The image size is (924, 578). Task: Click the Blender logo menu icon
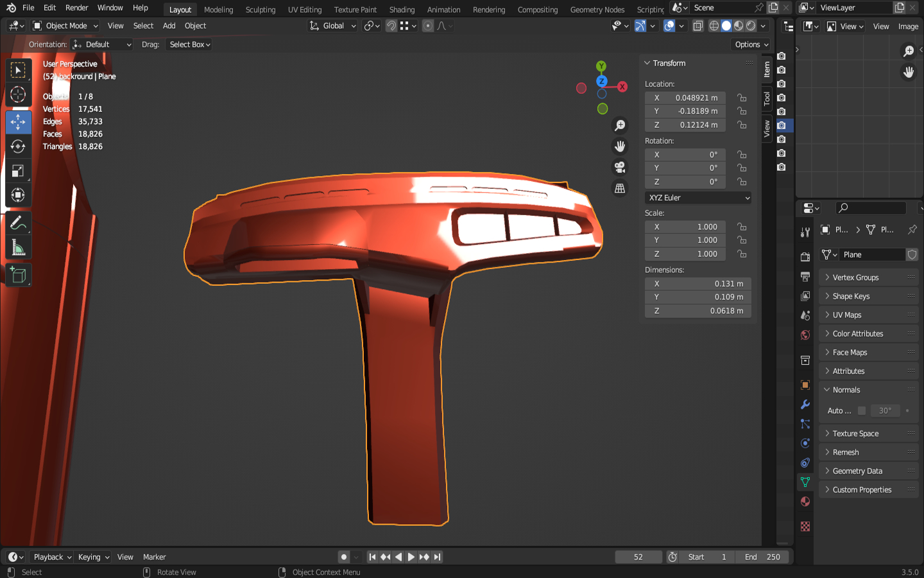tap(11, 8)
